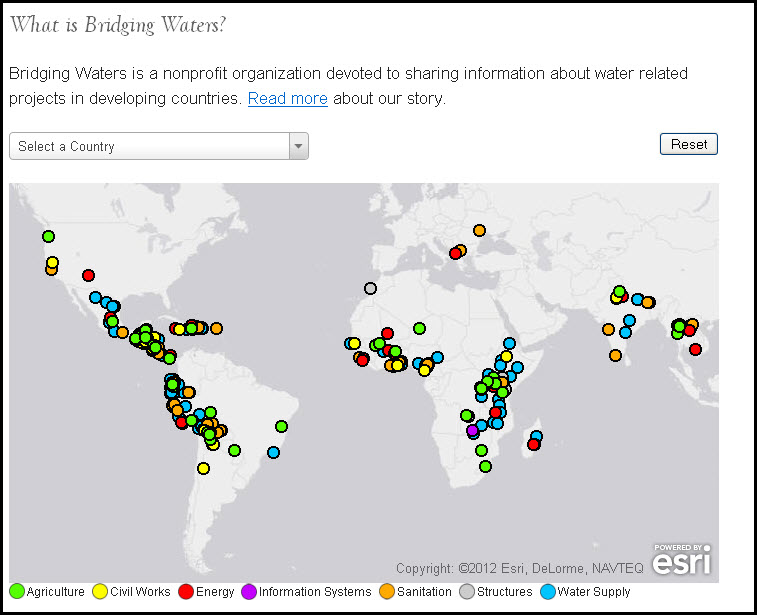This screenshot has height=615, width=757.
Task: Select the red Energy marker on Madagascar
Action: click(533, 444)
